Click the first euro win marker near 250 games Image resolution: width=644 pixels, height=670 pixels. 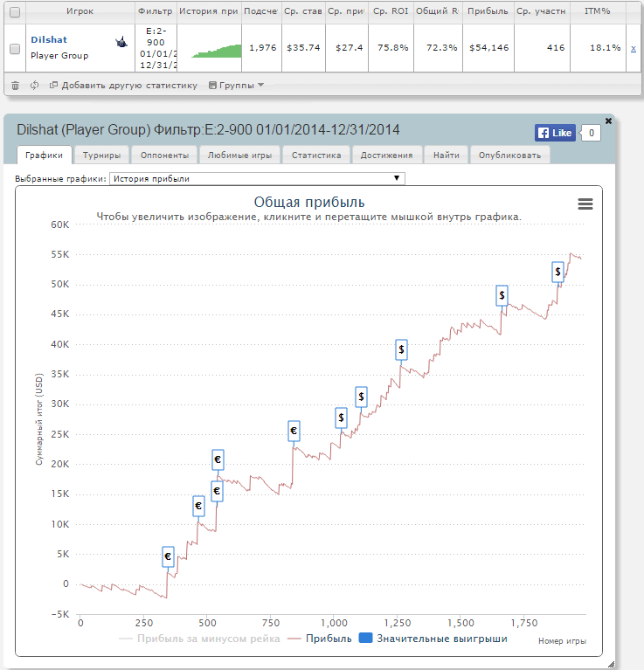(x=168, y=556)
